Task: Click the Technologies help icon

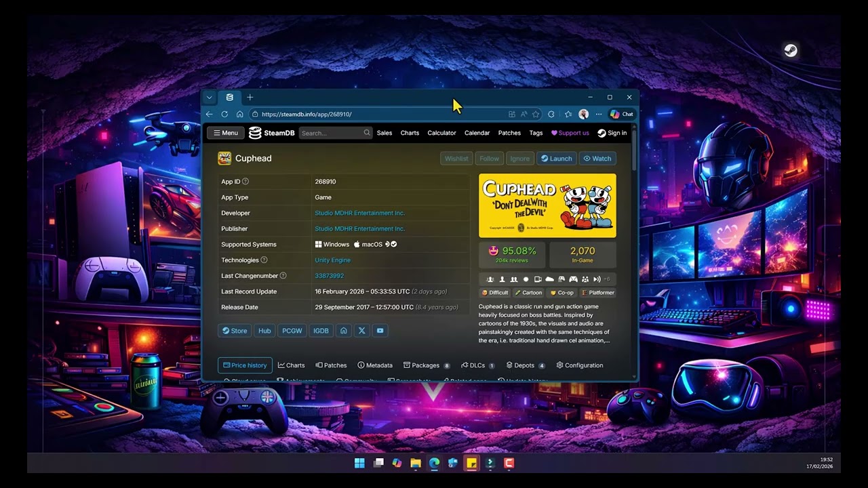Action: coord(264,260)
